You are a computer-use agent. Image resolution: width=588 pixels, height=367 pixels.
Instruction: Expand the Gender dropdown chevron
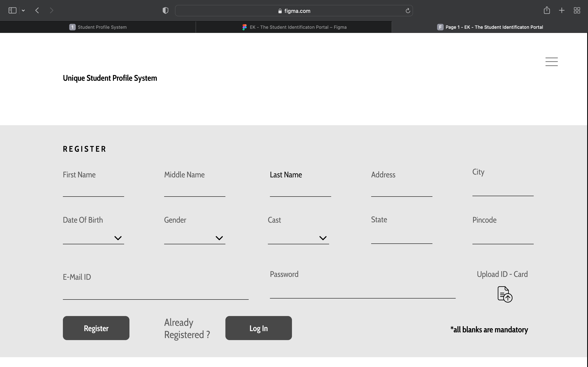coord(219,238)
